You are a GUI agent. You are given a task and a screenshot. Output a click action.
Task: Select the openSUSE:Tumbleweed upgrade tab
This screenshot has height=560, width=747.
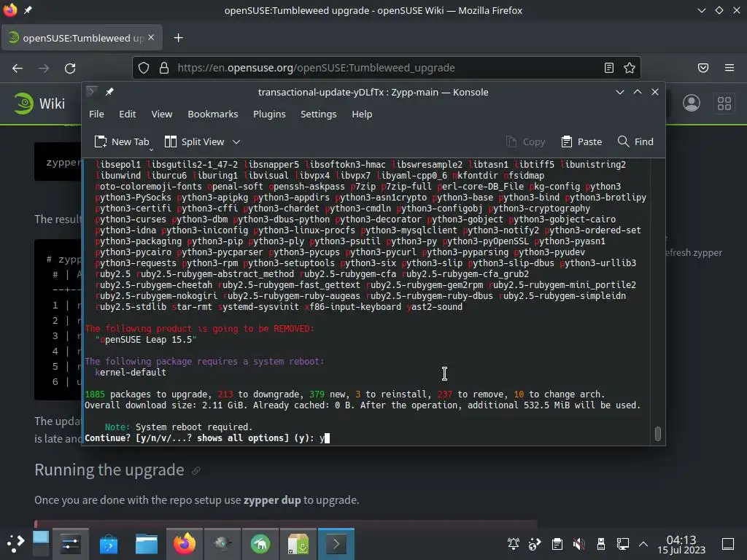[x=82, y=38]
